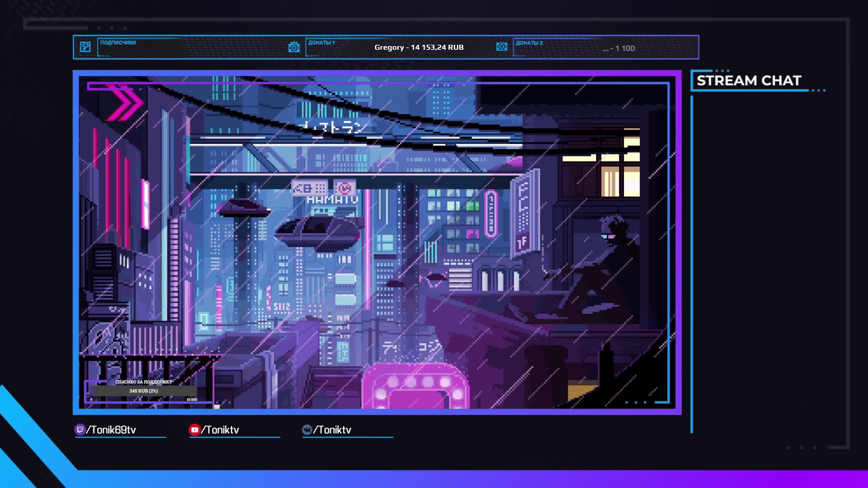Click the СПАСИБО ЗА ПОДДЕРЖКУ goal title
The height and width of the screenshot is (488, 868).
click(143, 382)
